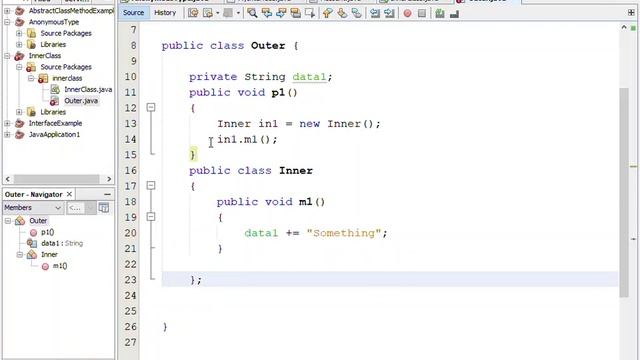Click the Back navigation icon in editor toolbar

[207, 13]
